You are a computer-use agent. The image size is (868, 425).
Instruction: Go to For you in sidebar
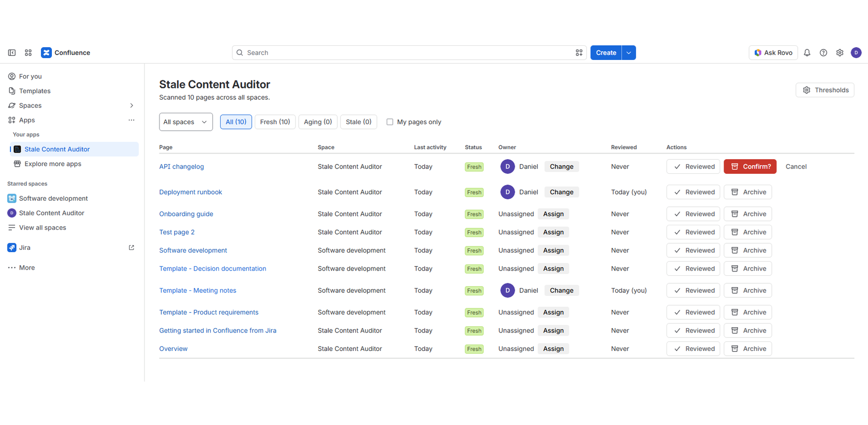tap(30, 76)
